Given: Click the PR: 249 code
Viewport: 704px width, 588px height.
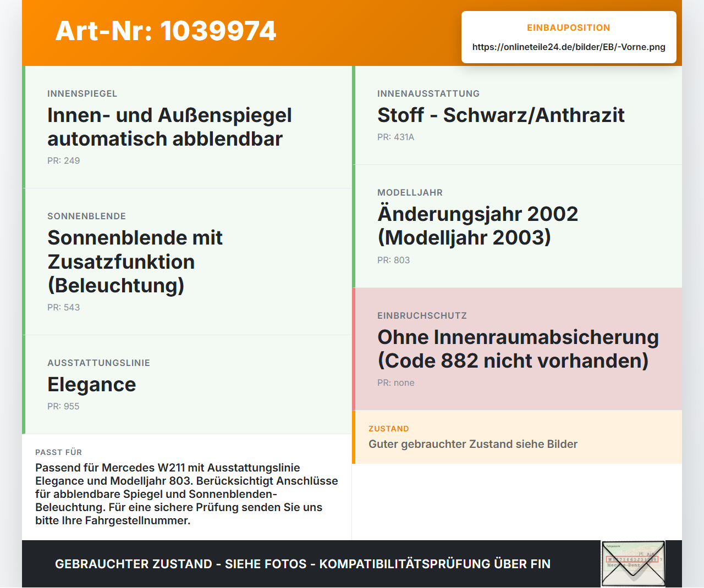Looking at the screenshot, I should point(64,160).
